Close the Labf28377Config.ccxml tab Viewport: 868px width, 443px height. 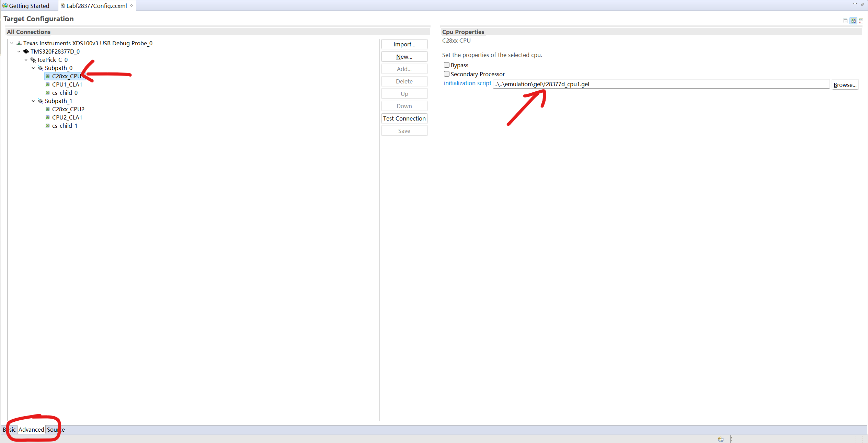pos(132,5)
